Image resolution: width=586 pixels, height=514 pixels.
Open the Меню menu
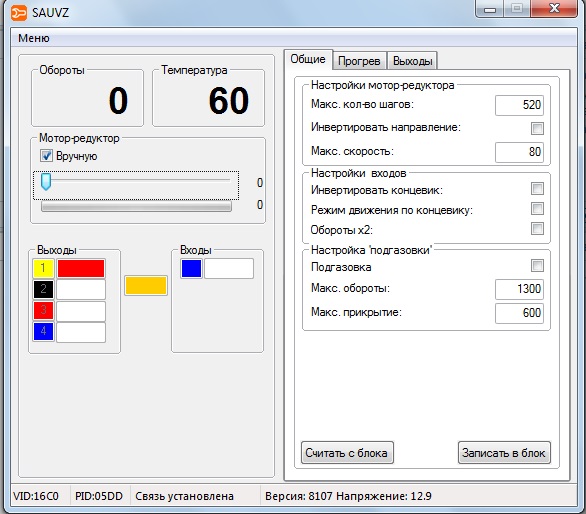point(34,38)
